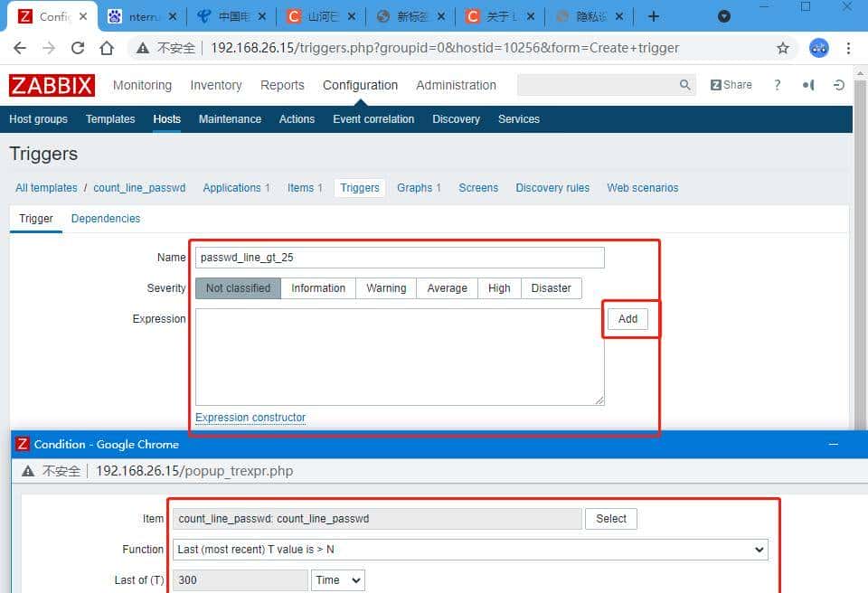
Task: Open the Time unit dropdown
Action: point(337,579)
